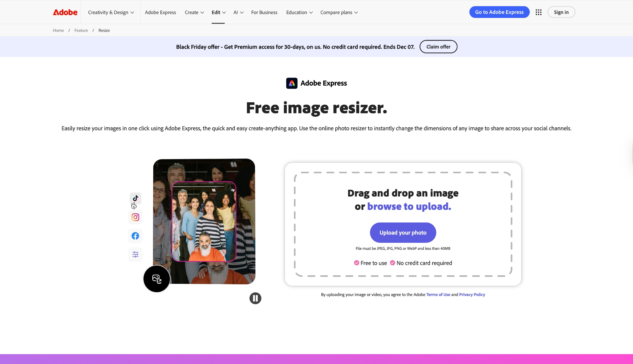Open the Terms of Use link

pyautogui.click(x=438, y=294)
